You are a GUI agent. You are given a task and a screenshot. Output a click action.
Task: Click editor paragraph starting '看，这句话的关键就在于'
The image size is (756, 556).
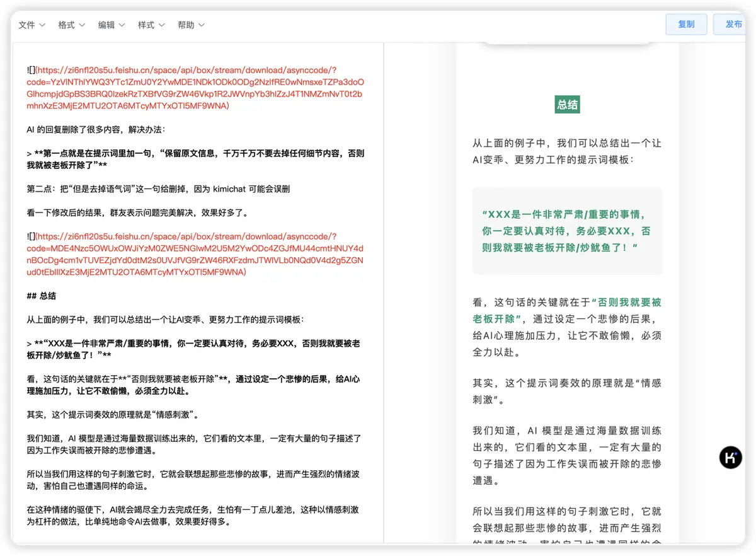coord(194,385)
